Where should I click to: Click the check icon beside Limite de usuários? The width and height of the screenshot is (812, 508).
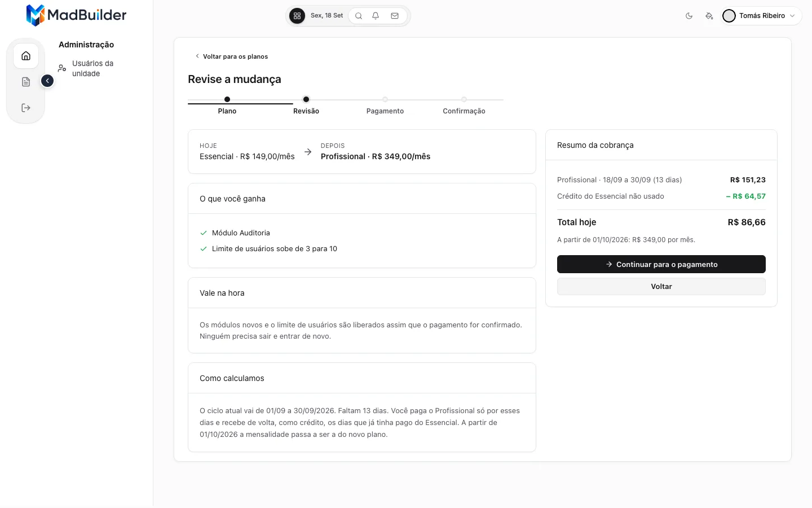204,248
